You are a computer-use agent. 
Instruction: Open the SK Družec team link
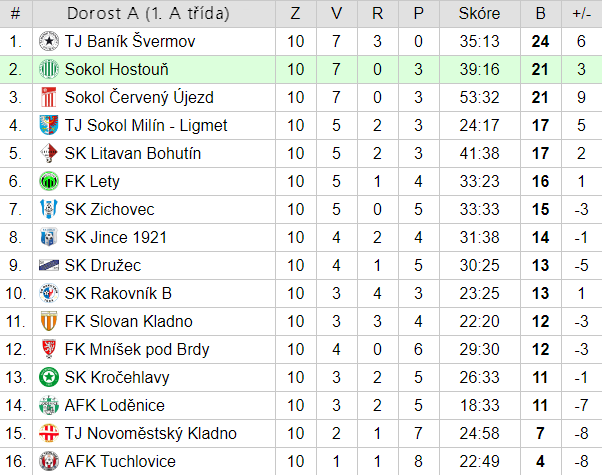[x=103, y=266]
